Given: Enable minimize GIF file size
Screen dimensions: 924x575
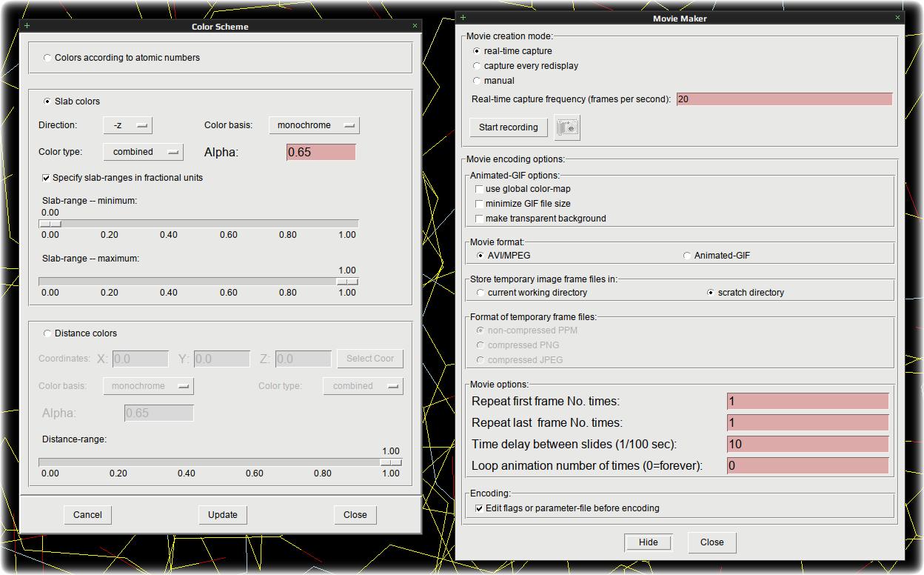Looking at the screenshot, I should pyautogui.click(x=523, y=204).
